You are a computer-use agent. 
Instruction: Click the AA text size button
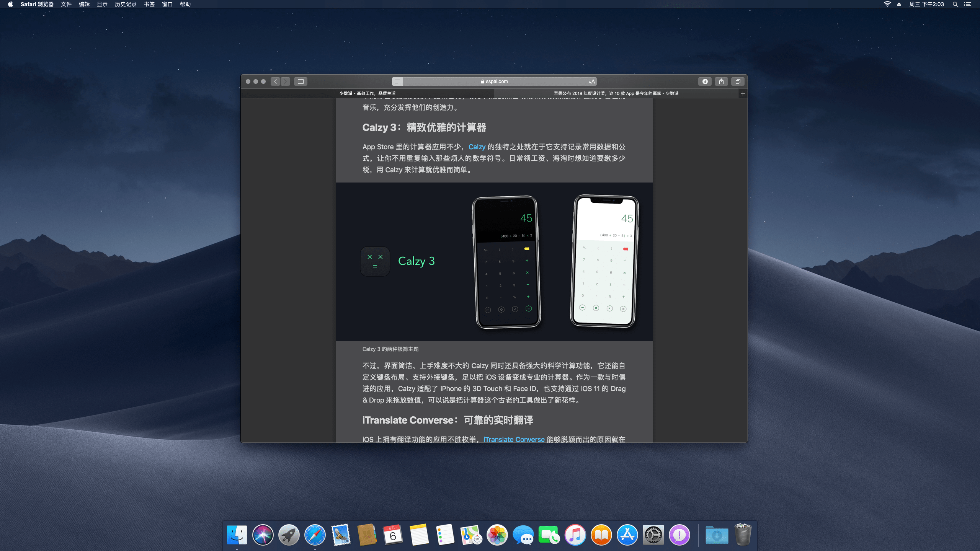591,82
